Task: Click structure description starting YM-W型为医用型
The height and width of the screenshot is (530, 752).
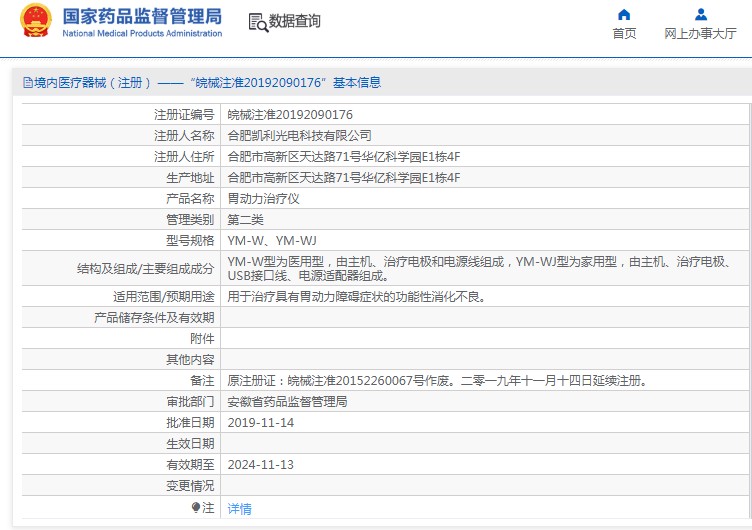Action: 481,269
